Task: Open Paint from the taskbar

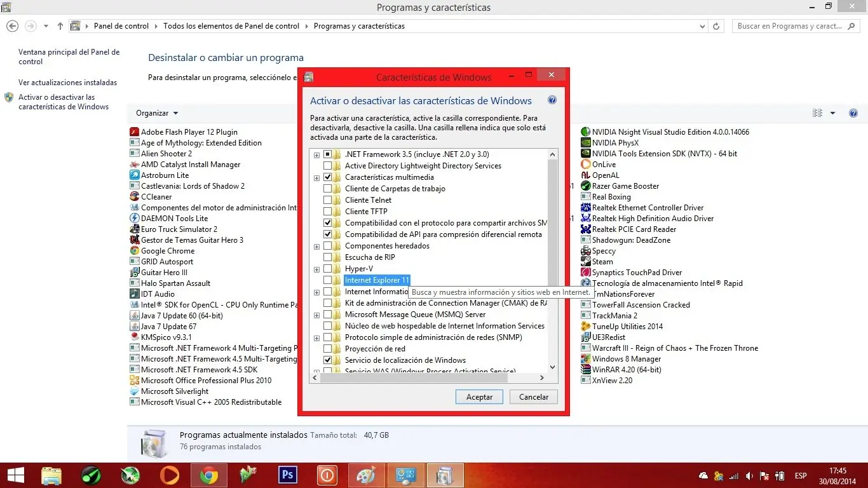Action: pyautogui.click(x=367, y=475)
